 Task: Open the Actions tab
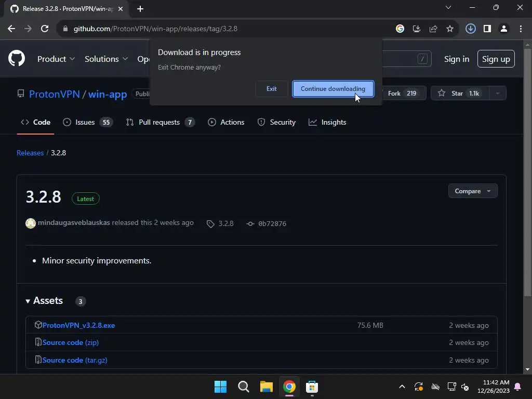pos(226,122)
